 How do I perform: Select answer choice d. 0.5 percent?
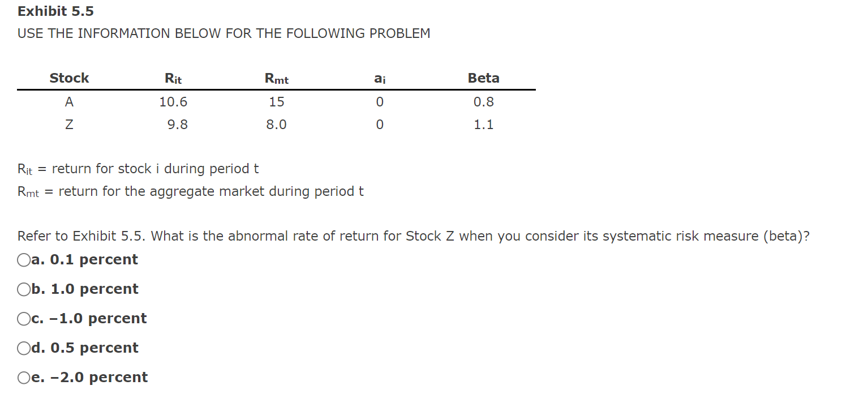click(23, 348)
